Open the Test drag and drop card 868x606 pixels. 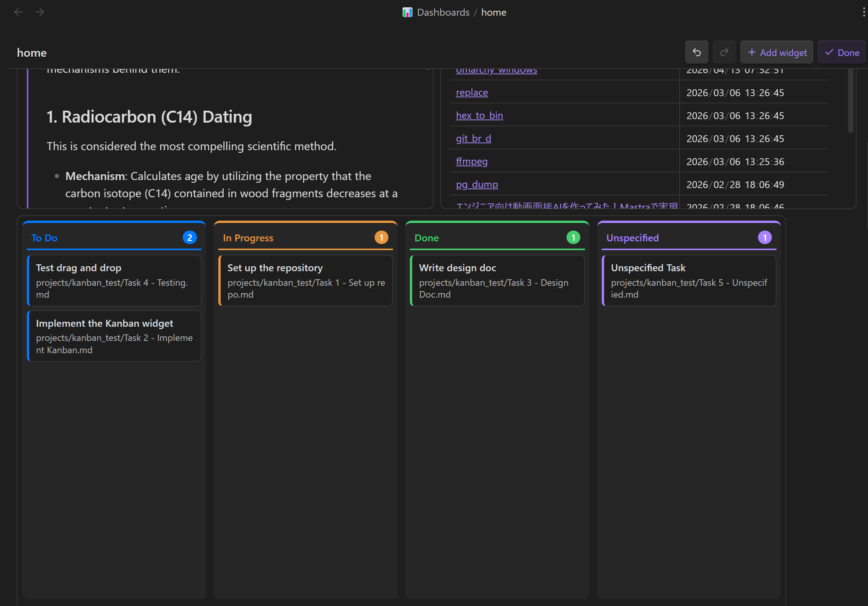point(114,280)
